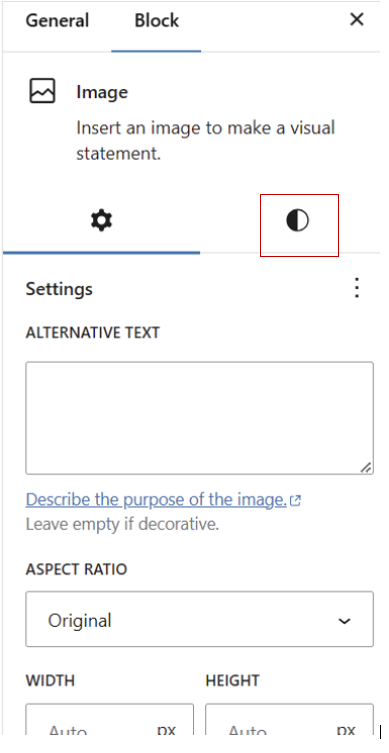Click the ALTERNATIVE TEXT field label
This screenshot has height=753, width=389.
pos(92,333)
